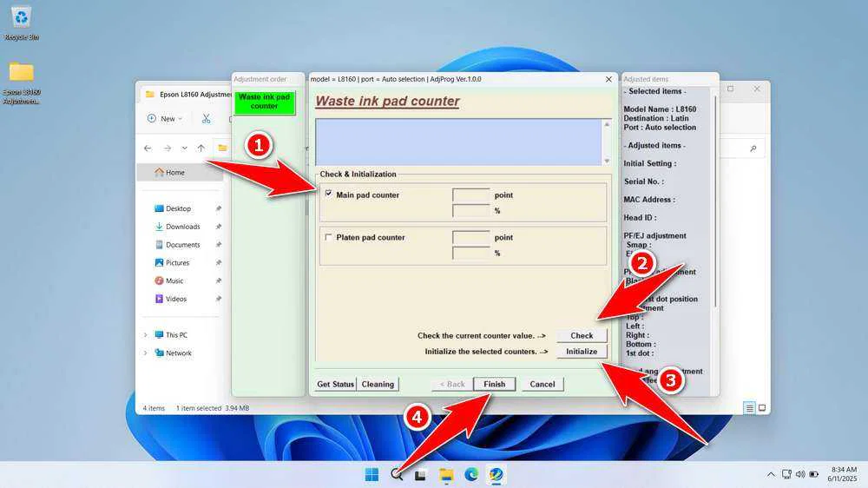Click the Adjusted items panel scrollbar

[715, 202]
